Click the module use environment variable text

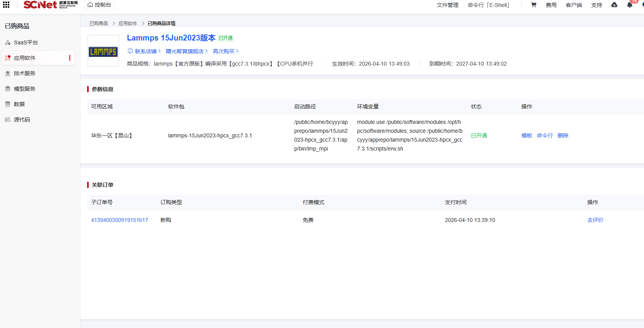pos(410,135)
